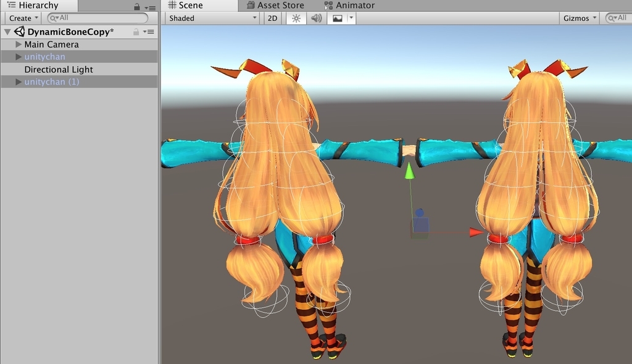Open the Create dropdown in Hierarchy
Viewport: 632px width, 364px height.
point(23,18)
